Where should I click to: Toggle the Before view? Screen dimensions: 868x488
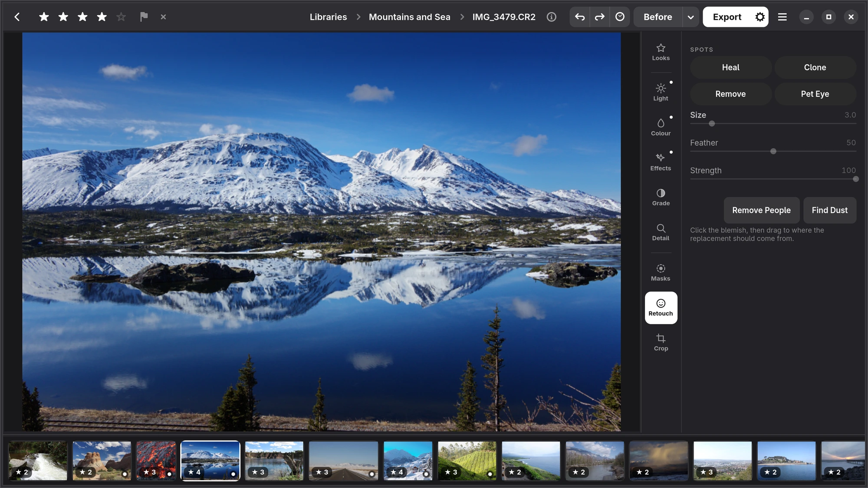(658, 17)
